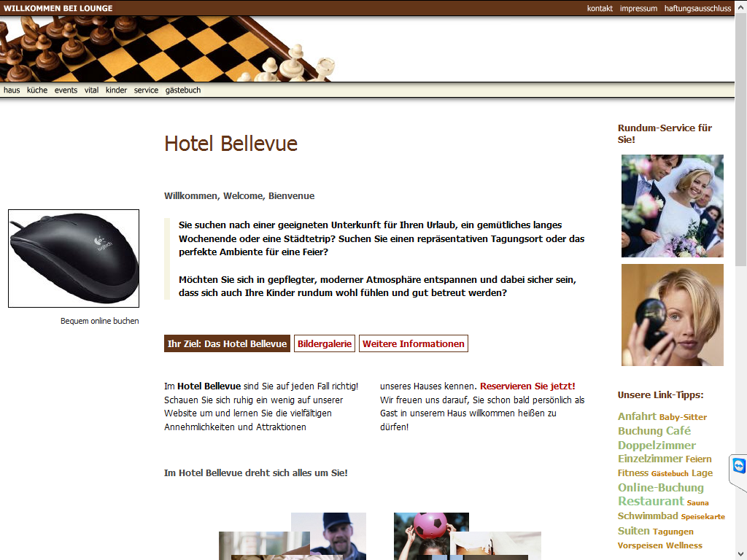
Task: Open the haftungsausschluss link
Action: 697,8
